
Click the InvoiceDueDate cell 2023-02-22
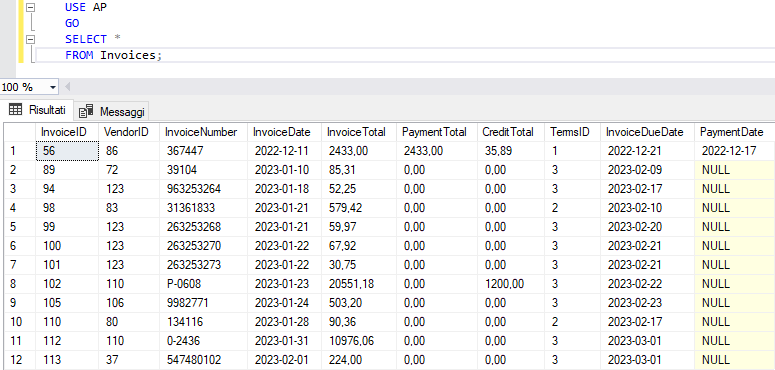(x=647, y=284)
